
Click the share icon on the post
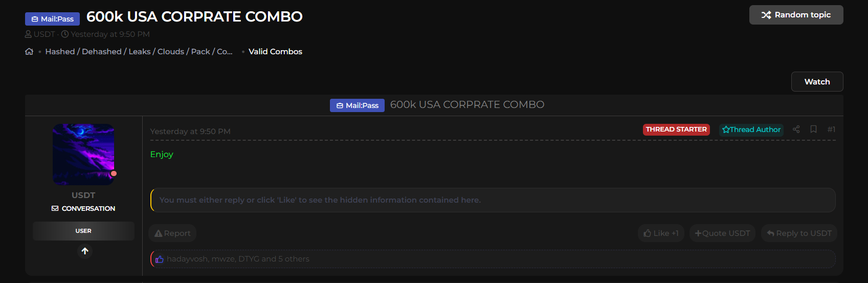[x=796, y=129]
